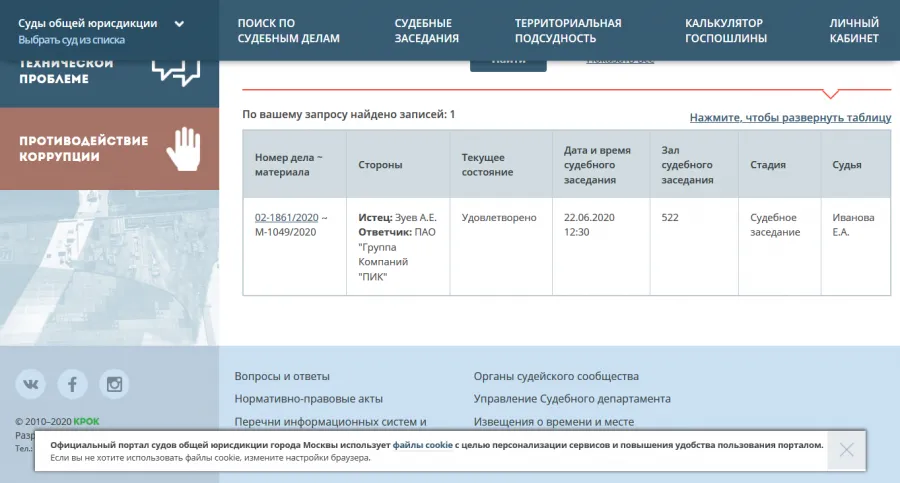Click speech bubble icon on technical problem banner
Image resolution: width=900 pixels, height=483 pixels.
pos(176,74)
